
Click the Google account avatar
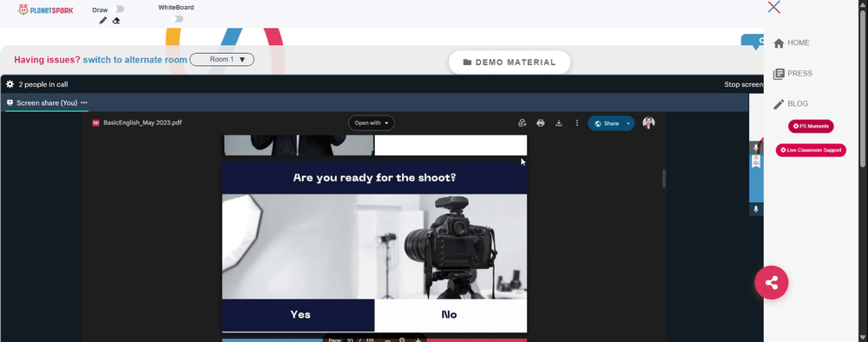648,123
